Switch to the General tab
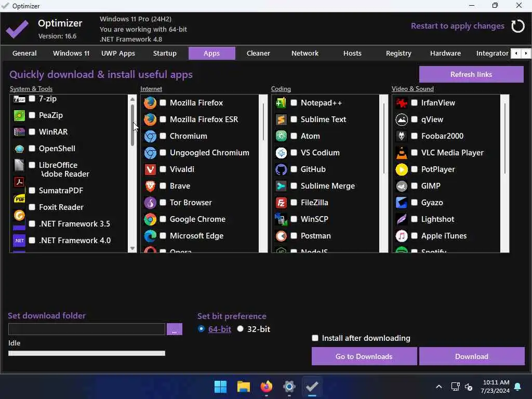The width and height of the screenshot is (532, 399). pos(24,54)
